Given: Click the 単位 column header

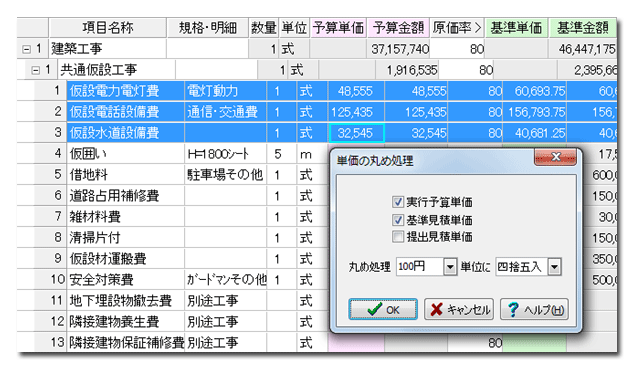Looking at the screenshot, I should pos(294,27).
